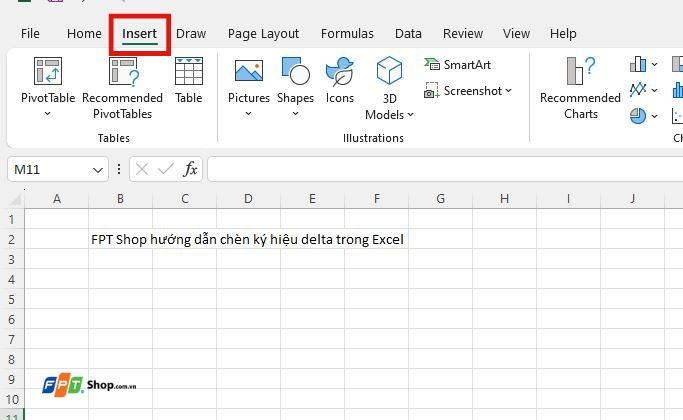Select row 5 header
Screen dimensions: 683x420
pyautogui.click(x=12, y=300)
